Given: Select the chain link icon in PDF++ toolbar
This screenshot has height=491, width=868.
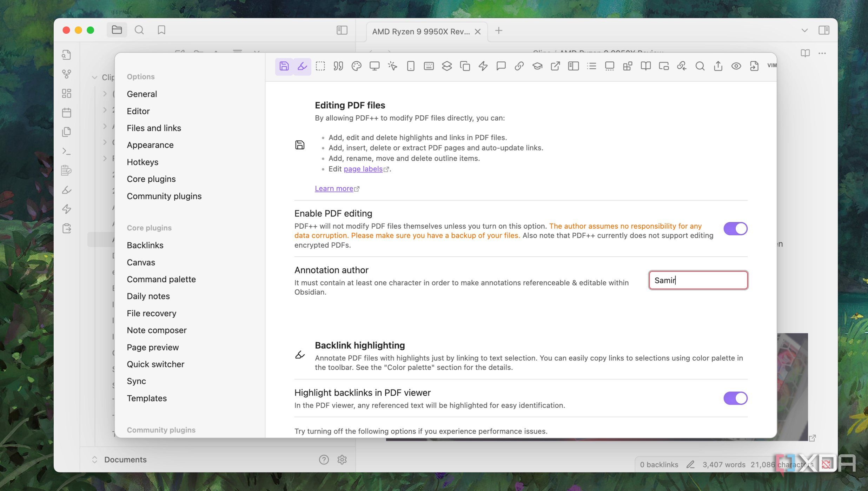Looking at the screenshot, I should 519,66.
